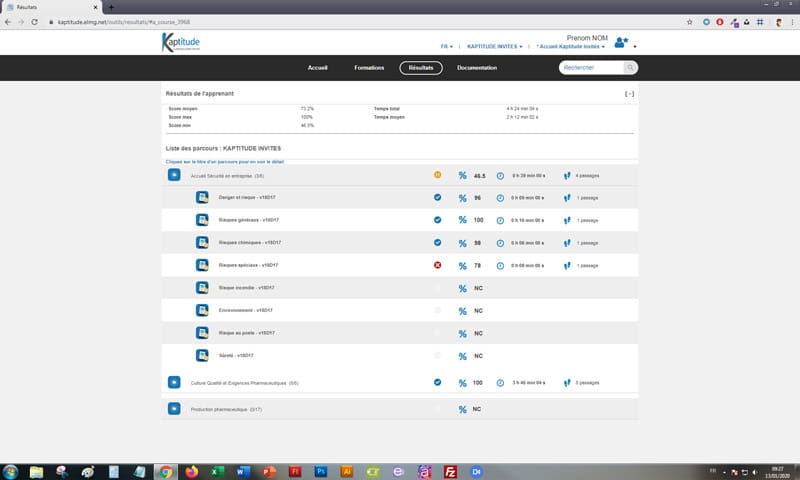Open Photoshop from the Windows taskbar

coord(321,470)
